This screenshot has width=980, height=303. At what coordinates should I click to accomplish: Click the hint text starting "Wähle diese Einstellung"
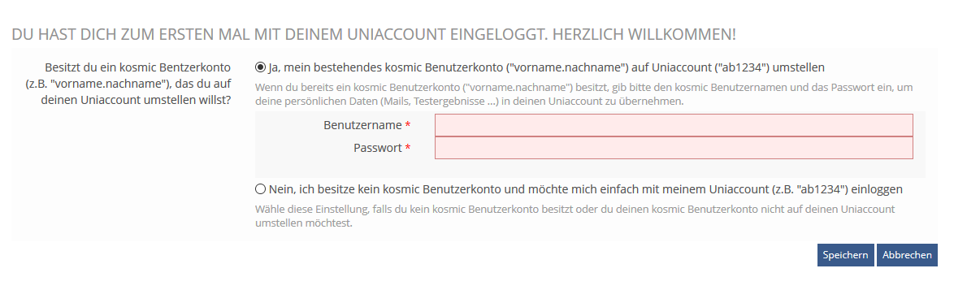pos(575,216)
